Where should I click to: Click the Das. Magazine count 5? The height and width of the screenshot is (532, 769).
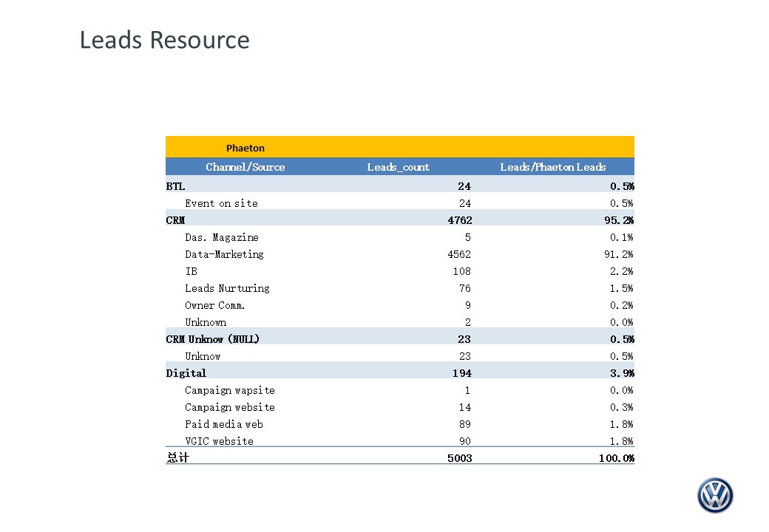pos(468,238)
